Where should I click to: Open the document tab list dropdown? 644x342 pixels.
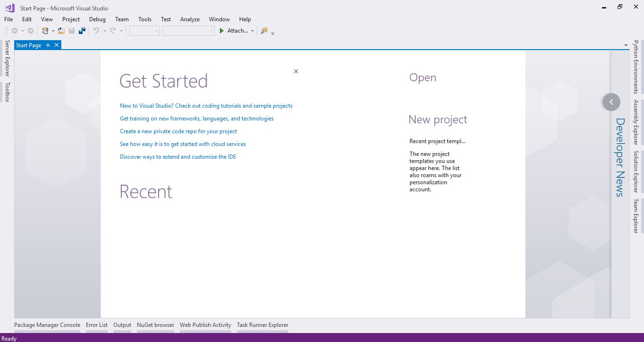pos(626,45)
